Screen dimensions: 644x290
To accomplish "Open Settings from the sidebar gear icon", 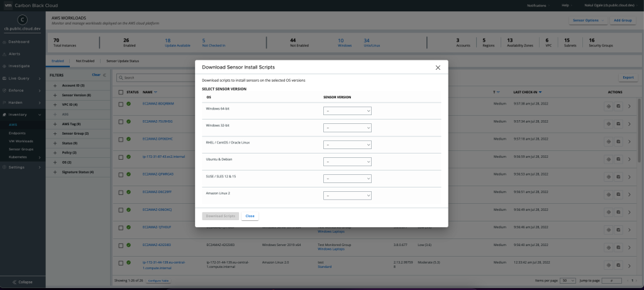I will pyautogui.click(x=4, y=167).
